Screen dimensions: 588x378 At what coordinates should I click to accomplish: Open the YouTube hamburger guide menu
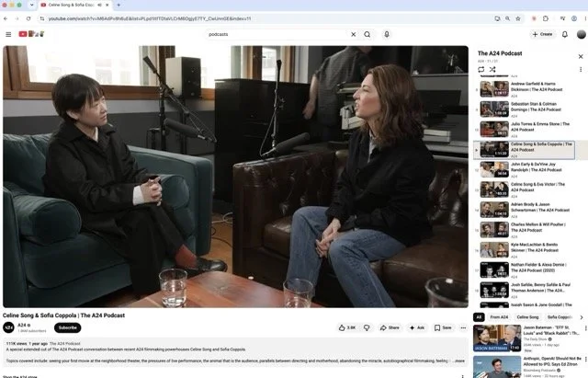tap(8, 34)
